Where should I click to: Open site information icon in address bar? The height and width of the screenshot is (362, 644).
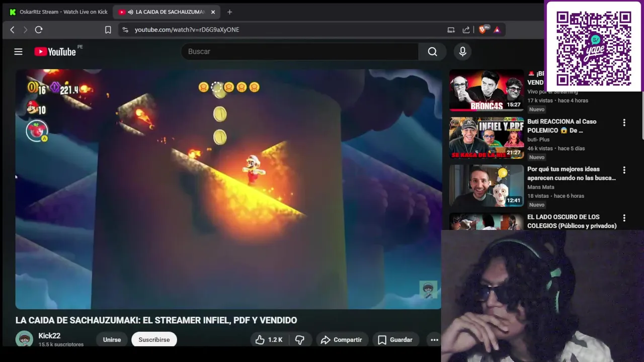click(x=125, y=30)
